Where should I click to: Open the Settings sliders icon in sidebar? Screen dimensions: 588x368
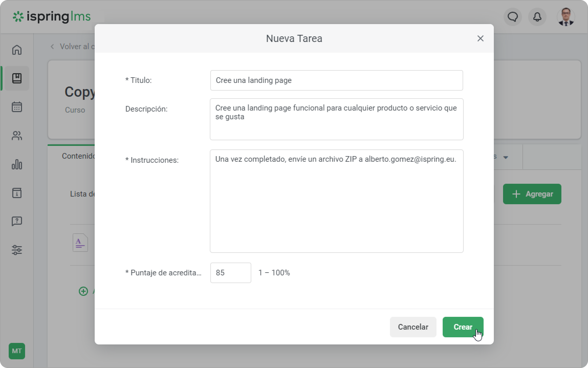(17, 250)
